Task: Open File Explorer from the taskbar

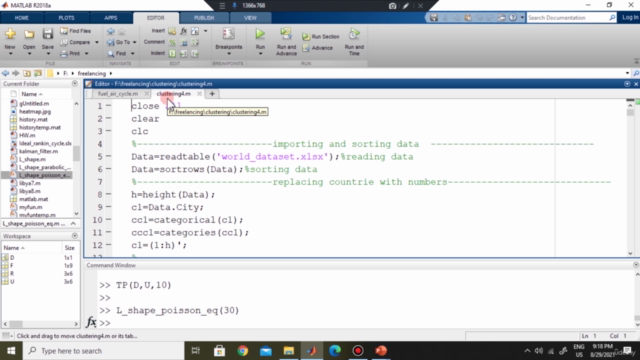Action: click(x=289, y=351)
